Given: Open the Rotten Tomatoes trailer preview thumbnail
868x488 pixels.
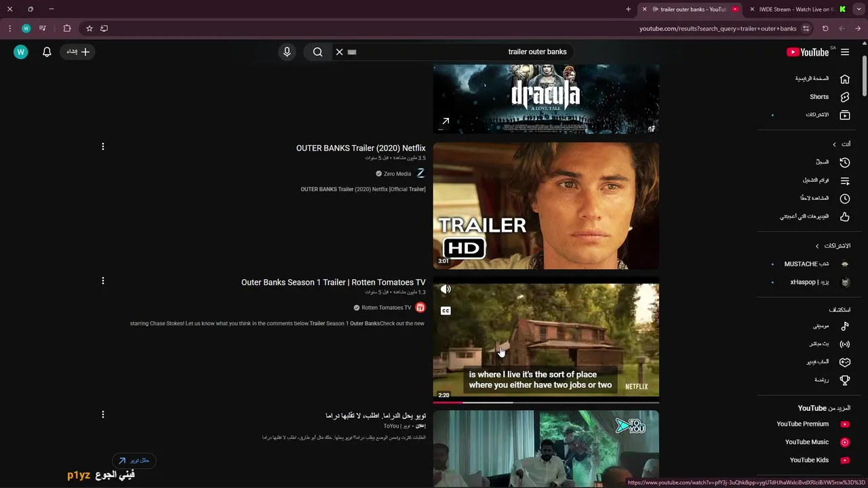Looking at the screenshot, I should click(546, 340).
